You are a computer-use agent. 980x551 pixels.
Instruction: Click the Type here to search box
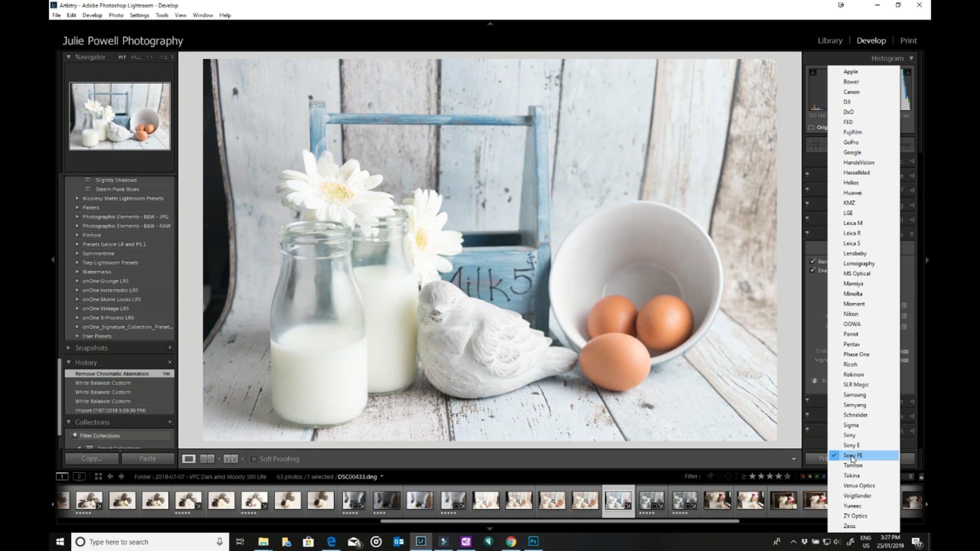tap(150, 542)
